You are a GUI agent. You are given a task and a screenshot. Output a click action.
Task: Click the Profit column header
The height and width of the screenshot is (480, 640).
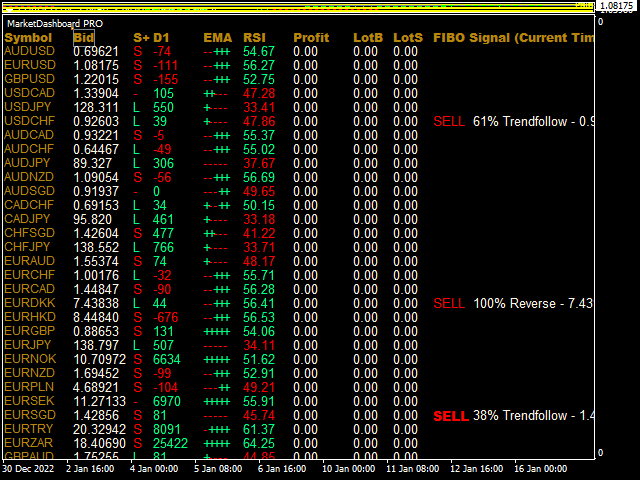311,38
